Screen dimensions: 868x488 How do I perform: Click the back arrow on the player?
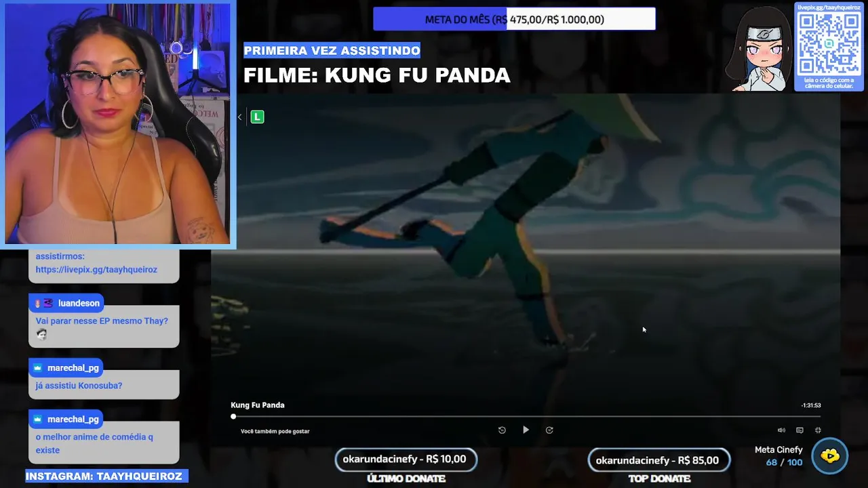pos(239,117)
